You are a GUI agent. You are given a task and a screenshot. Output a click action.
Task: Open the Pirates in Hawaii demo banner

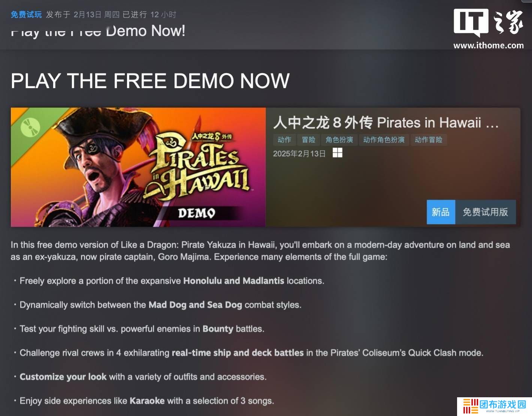138,167
